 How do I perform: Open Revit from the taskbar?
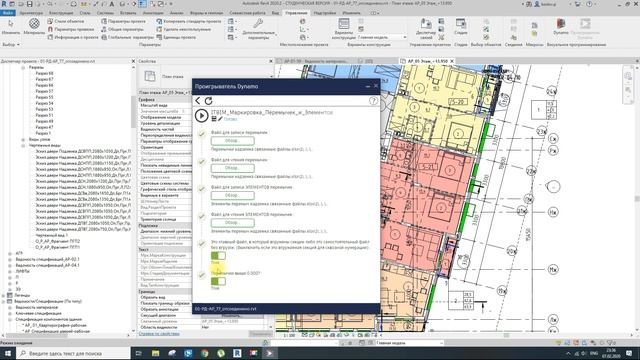coord(237,353)
